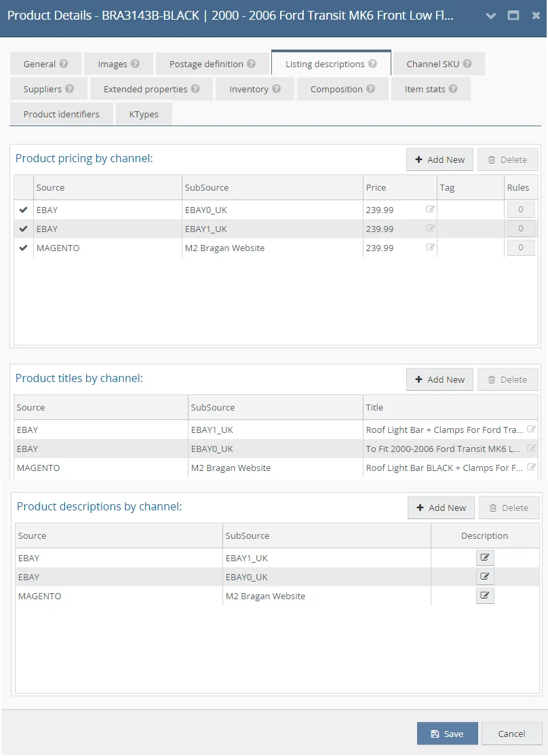This screenshot has height=756, width=548.
Task: Toggle checkmark for MAGENTO pricing row
Action: [x=23, y=248]
